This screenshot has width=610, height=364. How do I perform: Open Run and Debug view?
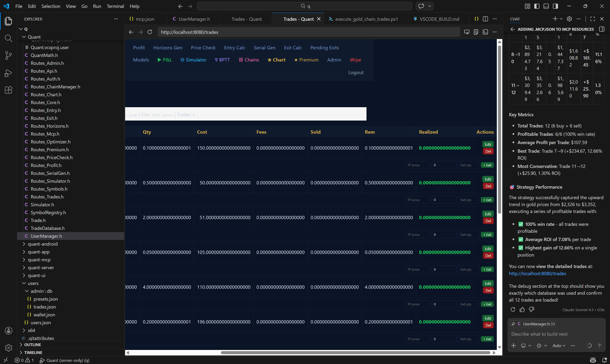point(8,73)
